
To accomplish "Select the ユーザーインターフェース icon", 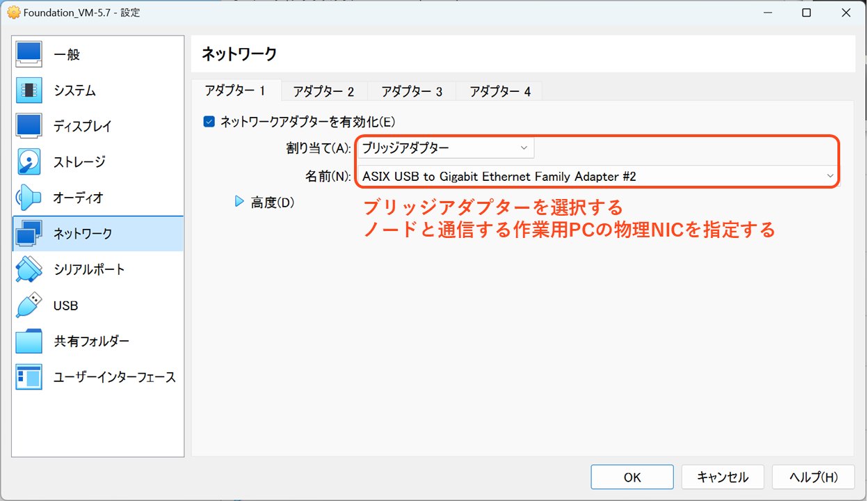I will tap(29, 377).
